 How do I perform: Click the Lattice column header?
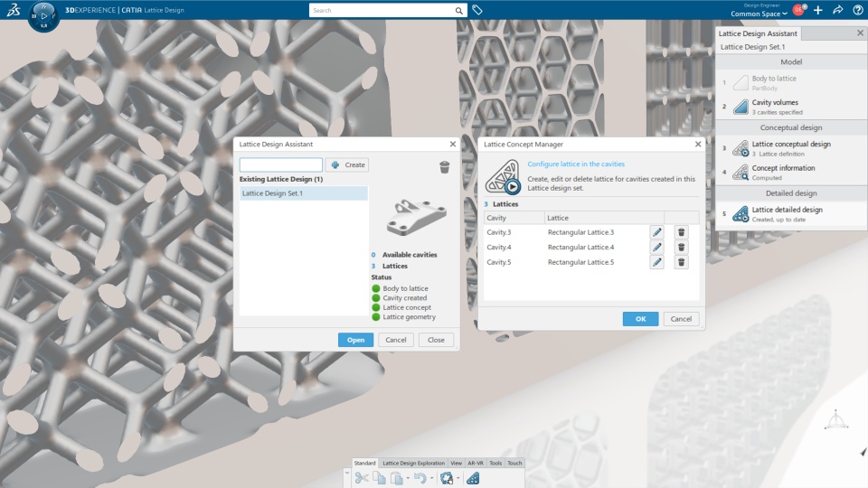(605, 218)
